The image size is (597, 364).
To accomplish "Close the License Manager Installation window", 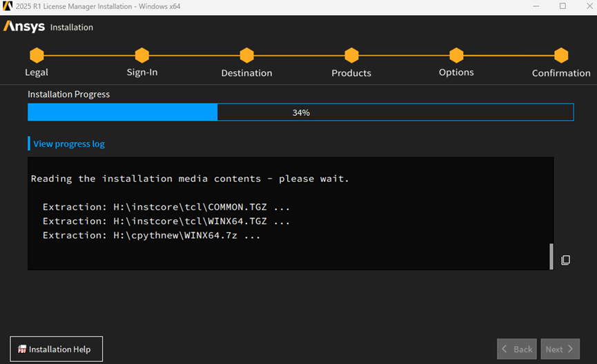I will pos(589,6).
